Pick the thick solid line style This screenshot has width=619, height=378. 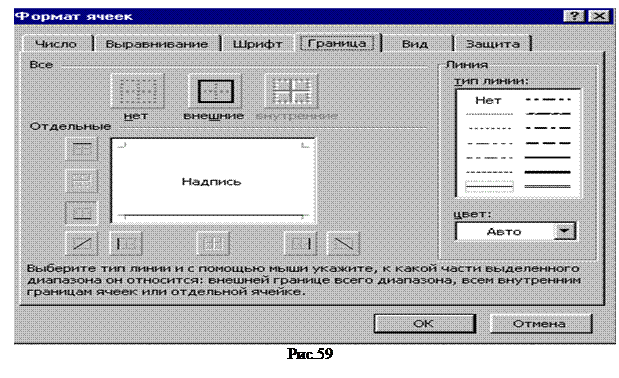[x=548, y=172]
